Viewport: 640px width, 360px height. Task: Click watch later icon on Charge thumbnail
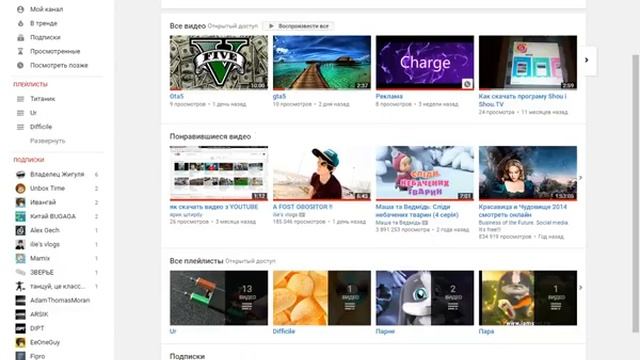click(467, 84)
